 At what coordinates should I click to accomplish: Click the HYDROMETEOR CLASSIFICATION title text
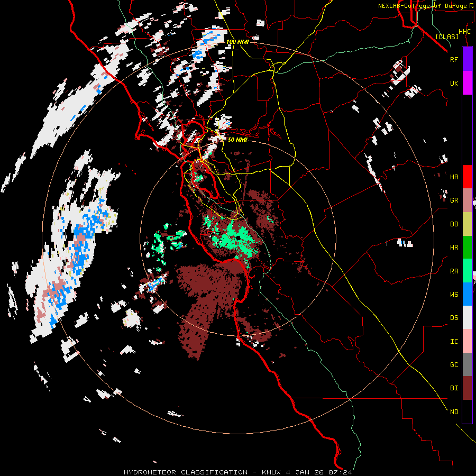(186, 472)
